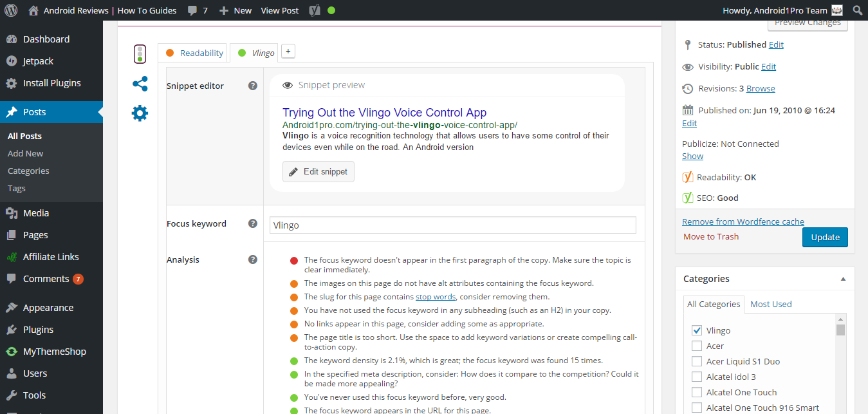
Task: Click the Snippet preview eye icon
Action: point(288,85)
